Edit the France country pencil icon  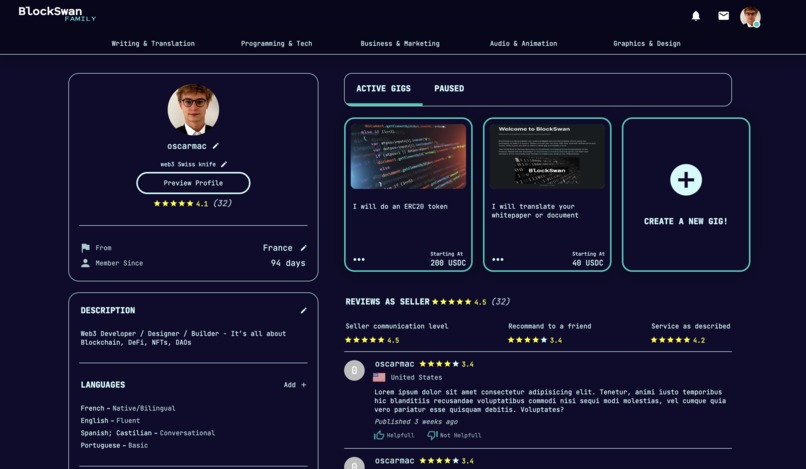[303, 248]
